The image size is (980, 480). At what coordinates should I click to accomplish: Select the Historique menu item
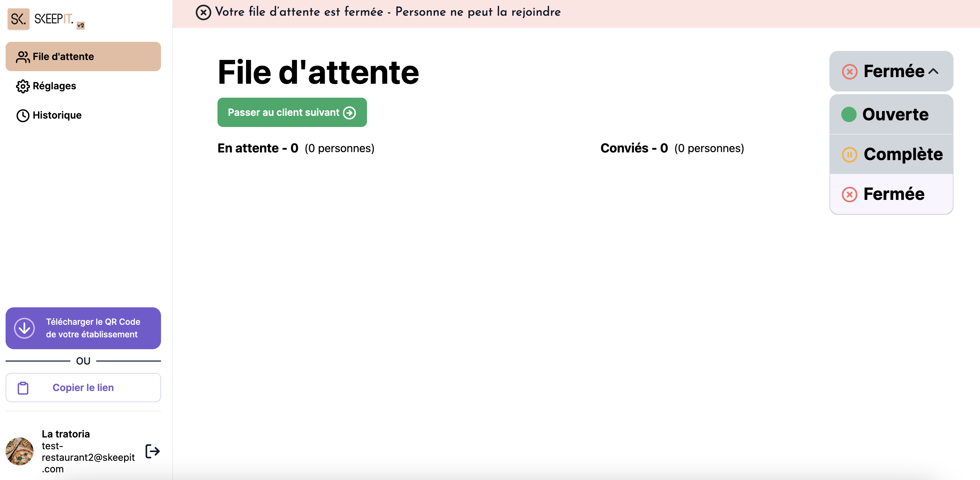58,114
